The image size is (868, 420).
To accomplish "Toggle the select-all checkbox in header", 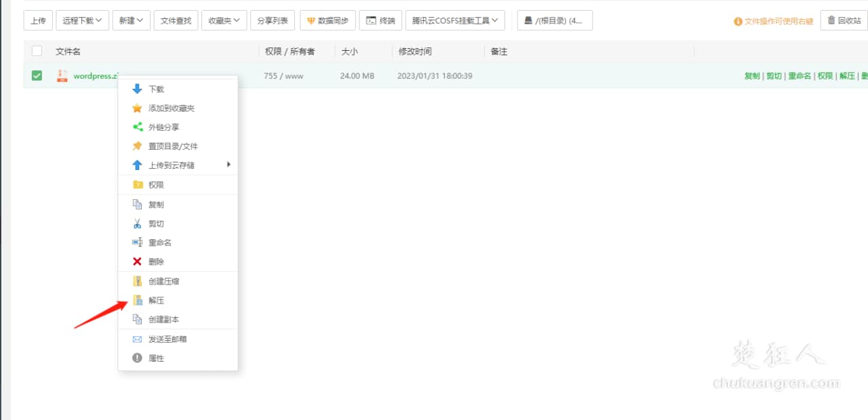I will tap(37, 51).
